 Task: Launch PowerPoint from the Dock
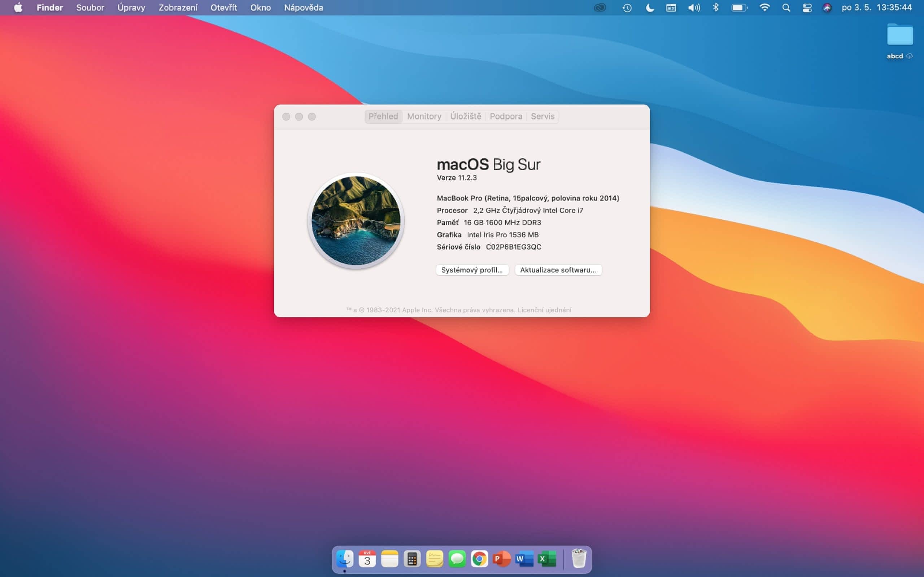click(x=501, y=559)
